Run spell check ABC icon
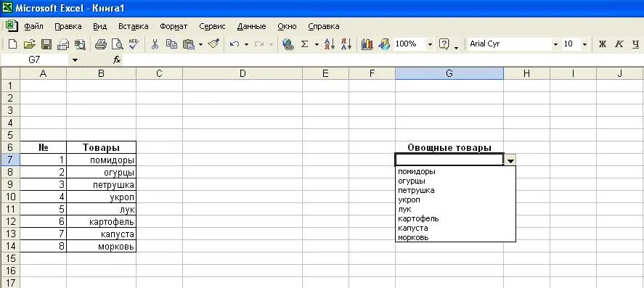This screenshot has height=288, width=644. 134,44
